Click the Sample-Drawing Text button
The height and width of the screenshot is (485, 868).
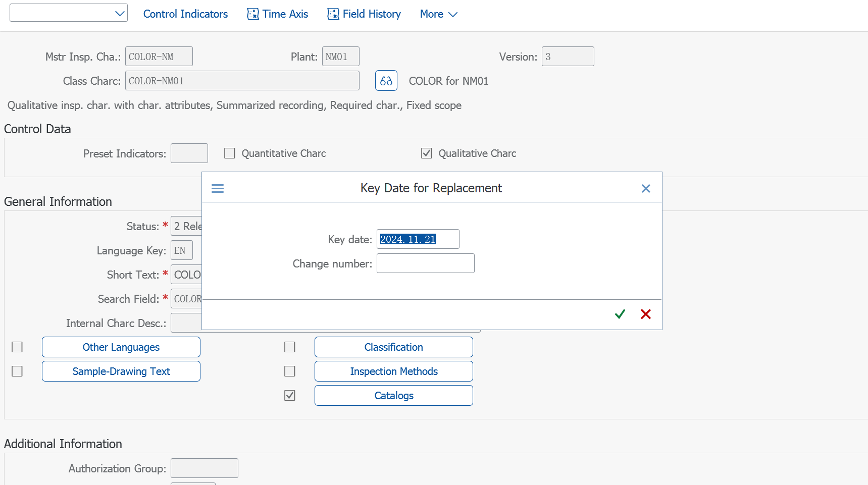[x=121, y=371]
